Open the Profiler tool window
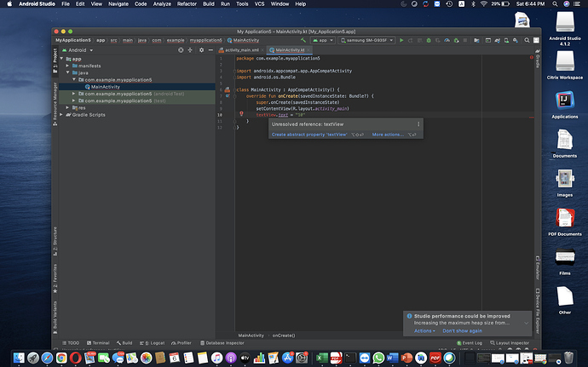 click(182, 343)
